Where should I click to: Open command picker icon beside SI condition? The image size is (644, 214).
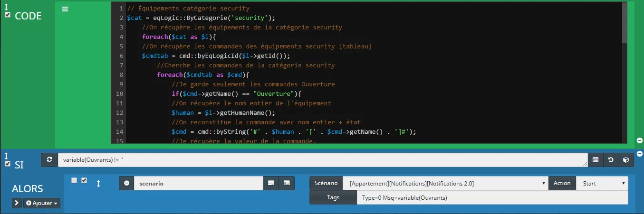coord(596,160)
